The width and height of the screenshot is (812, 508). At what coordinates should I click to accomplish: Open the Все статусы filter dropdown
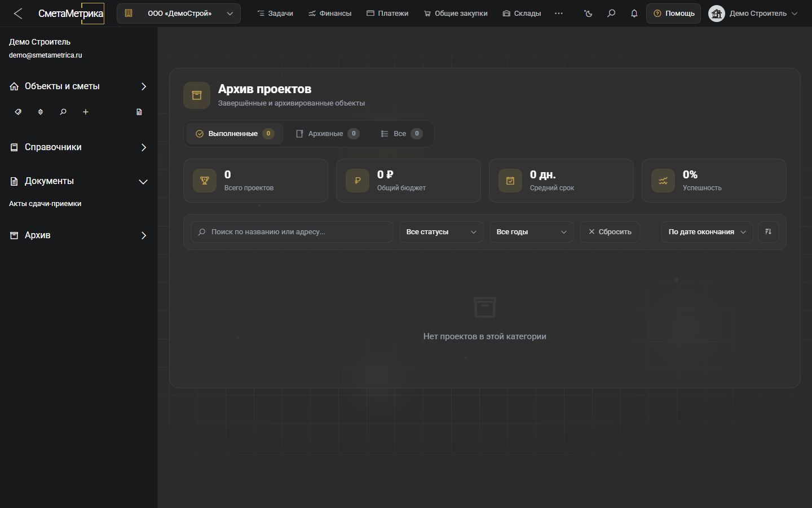pyautogui.click(x=442, y=232)
